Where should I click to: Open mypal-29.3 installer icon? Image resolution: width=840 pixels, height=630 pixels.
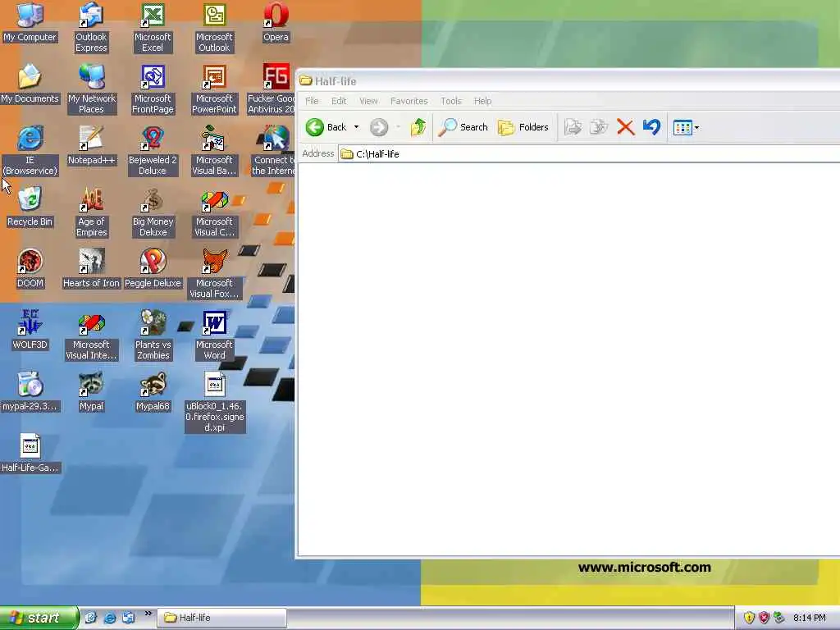coord(30,392)
